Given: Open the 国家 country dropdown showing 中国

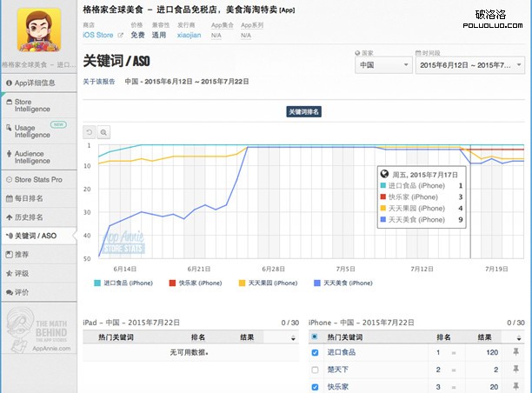Looking at the screenshot, I should [x=383, y=65].
